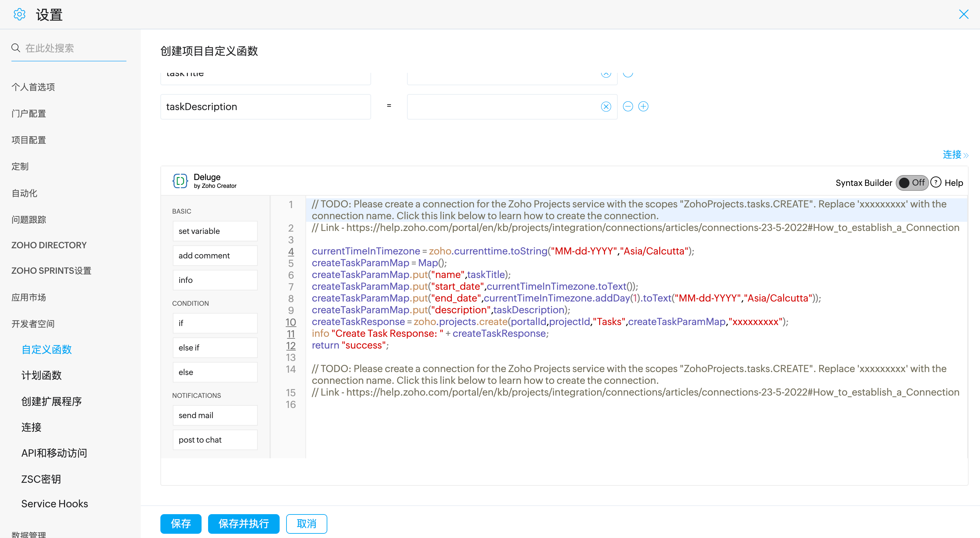
Task: Open the 自定义函数 menu item
Action: pos(46,349)
